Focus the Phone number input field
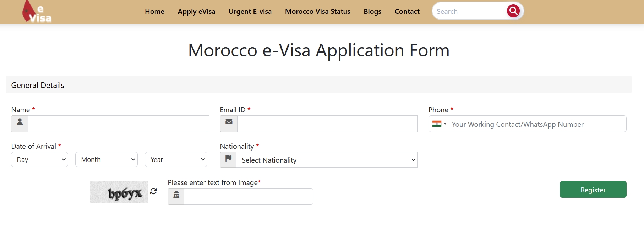The width and height of the screenshot is (644, 251). (536, 124)
